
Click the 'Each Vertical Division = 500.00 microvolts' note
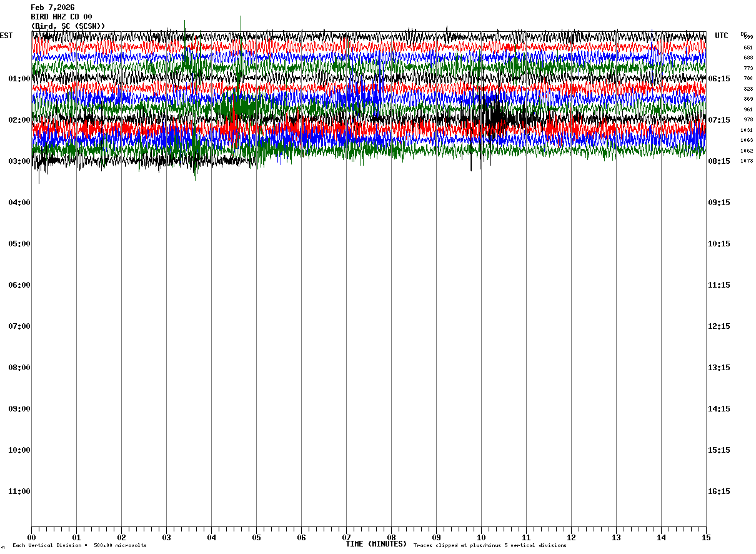coord(79,546)
